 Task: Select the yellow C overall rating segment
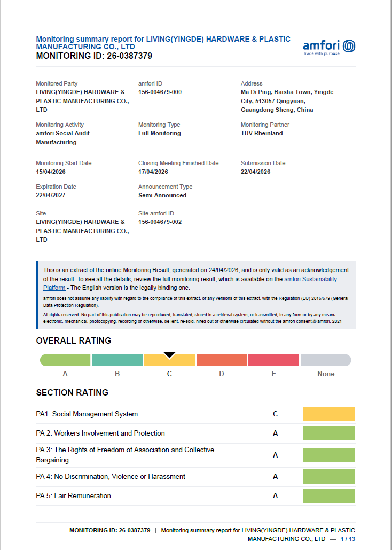pos(169,360)
